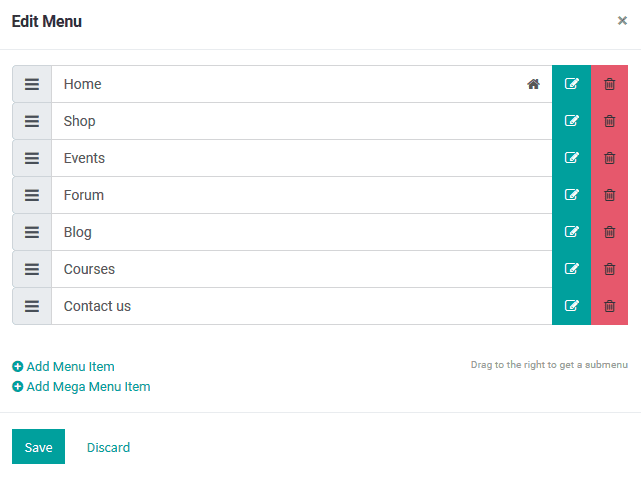Delete the Courses menu item
This screenshot has height=477, width=641.
point(610,269)
